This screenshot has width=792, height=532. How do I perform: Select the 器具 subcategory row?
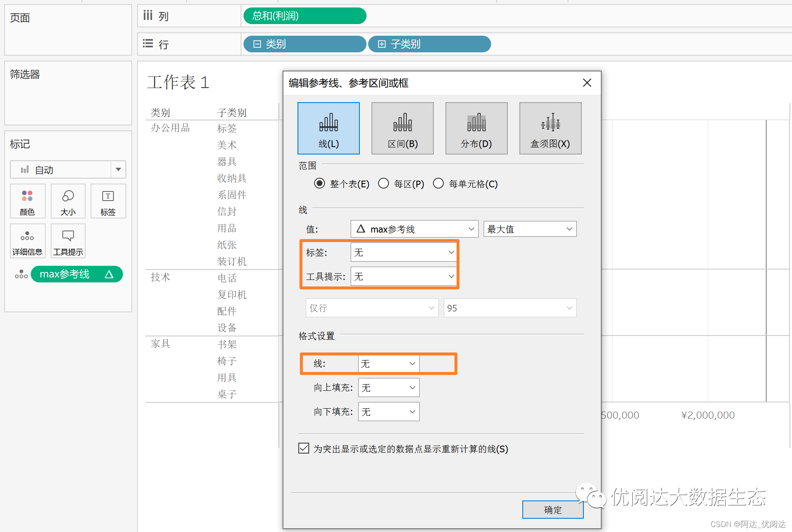click(227, 162)
